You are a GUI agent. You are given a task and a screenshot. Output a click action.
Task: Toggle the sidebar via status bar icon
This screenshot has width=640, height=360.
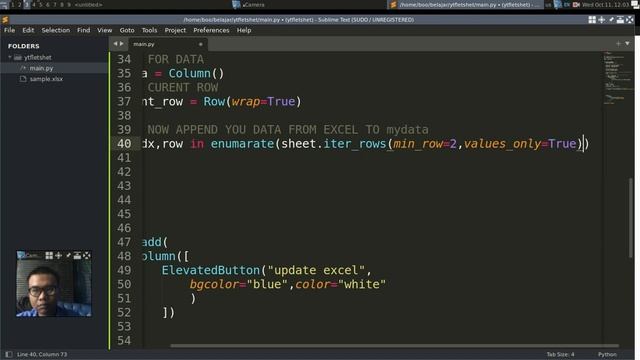9,354
